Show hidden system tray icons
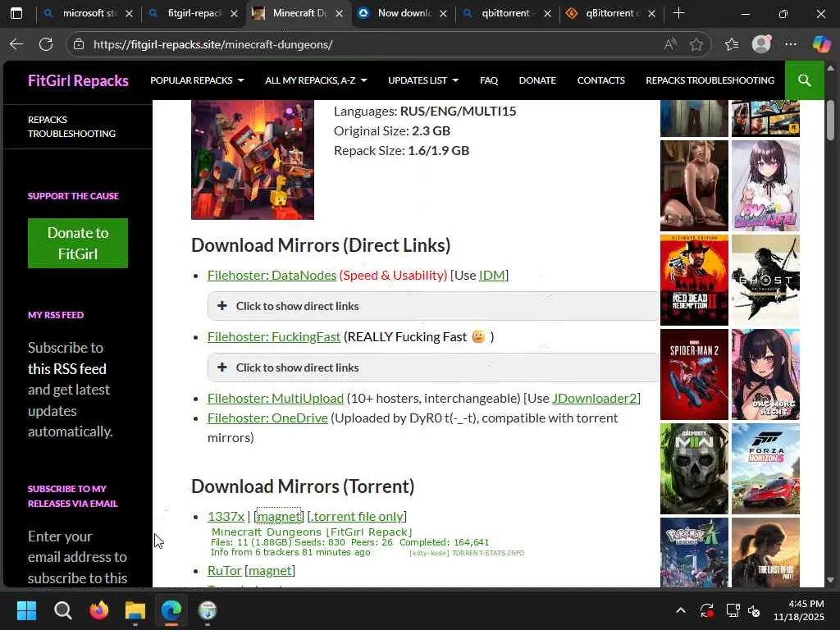 click(x=680, y=610)
